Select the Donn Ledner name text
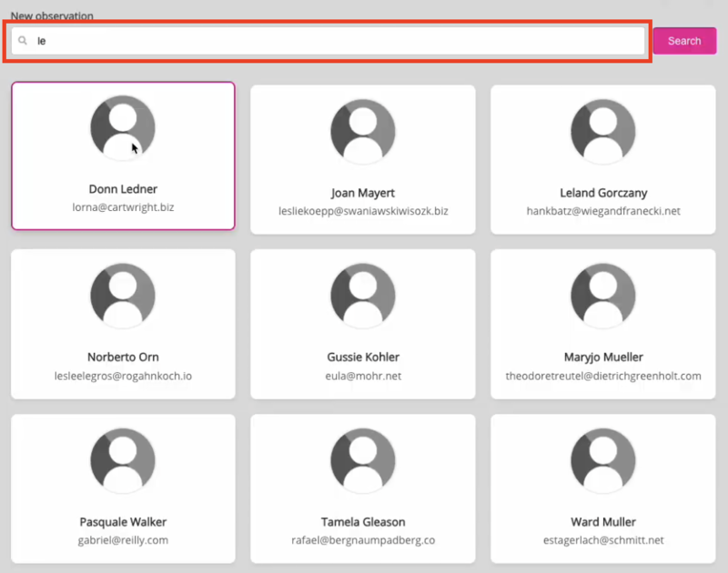The width and height of the screenshot is (728, 573). 123,189
